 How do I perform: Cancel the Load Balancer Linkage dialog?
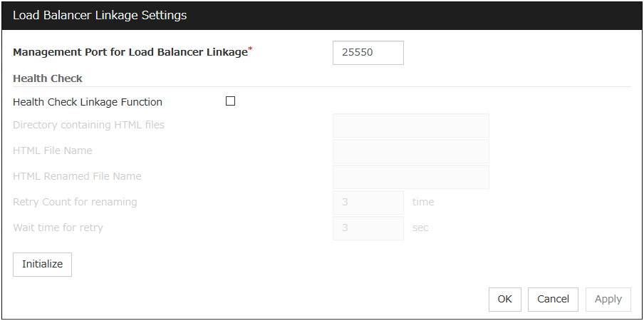click(553, 300)
